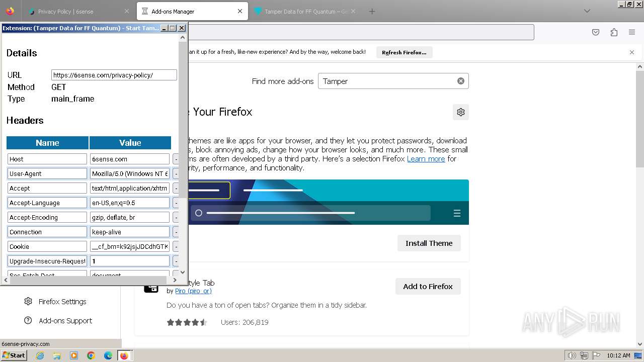Remove the User-Agent header row
Screen dimensions: 644x362
click(x=176, y=173)
